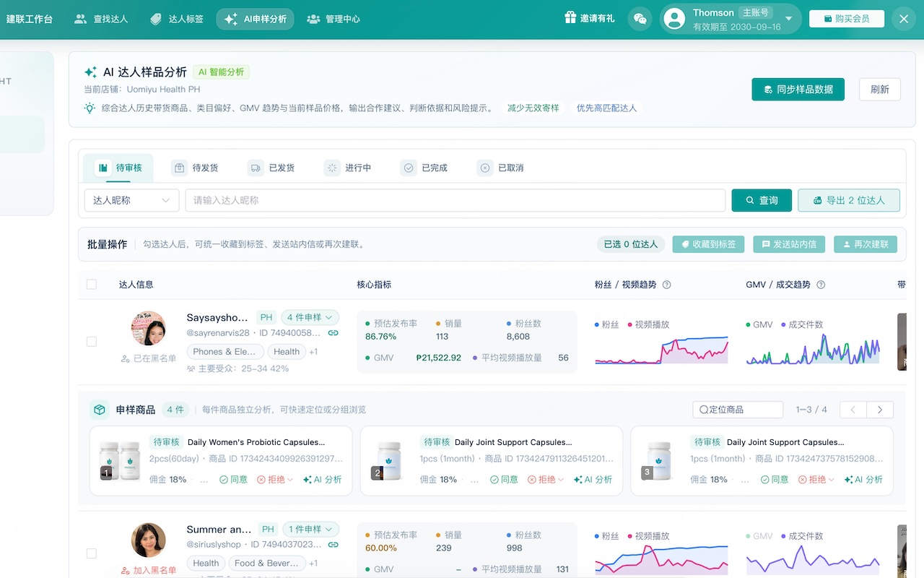The width and height of the screenshot is (924, 578).
Task: Expand the 4 件申样 dropdown
Action: point(310,317)
